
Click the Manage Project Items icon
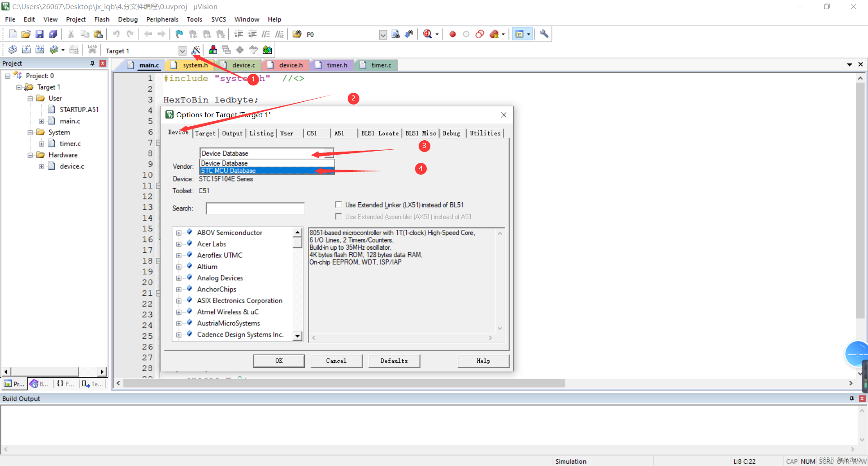[213, 50]
